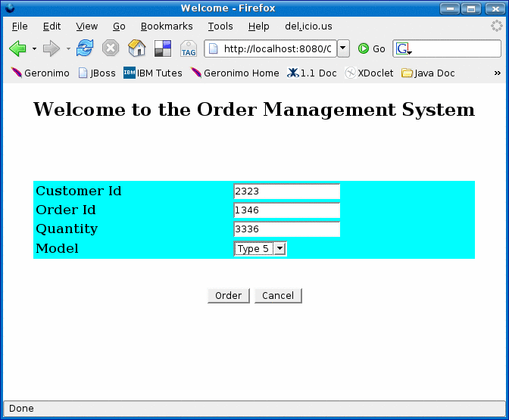The height and width of the screenshot is (420, 509).
Task: Click the grey Forward arrow
Action: (52, 48)
